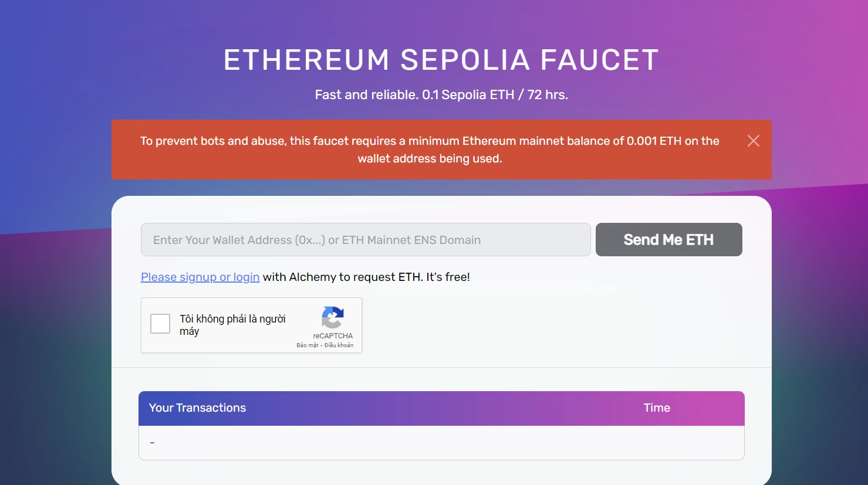Image resolution: width=868 pixels, height=485 pixels.
Task: Select the Your Transactions header
Action: 197,408
